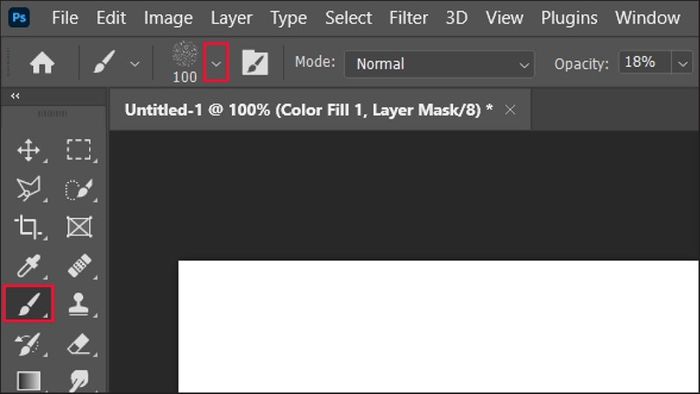
Task: Expand the Opacity slider dropdown arrow
Action: tap(682, 64)
